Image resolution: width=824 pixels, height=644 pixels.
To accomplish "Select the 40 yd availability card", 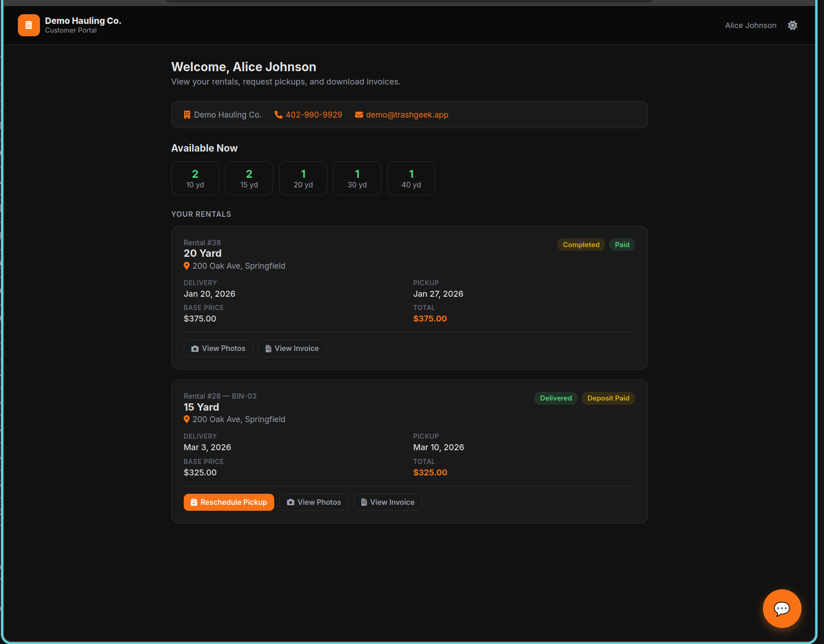I will tap(411, 178).
